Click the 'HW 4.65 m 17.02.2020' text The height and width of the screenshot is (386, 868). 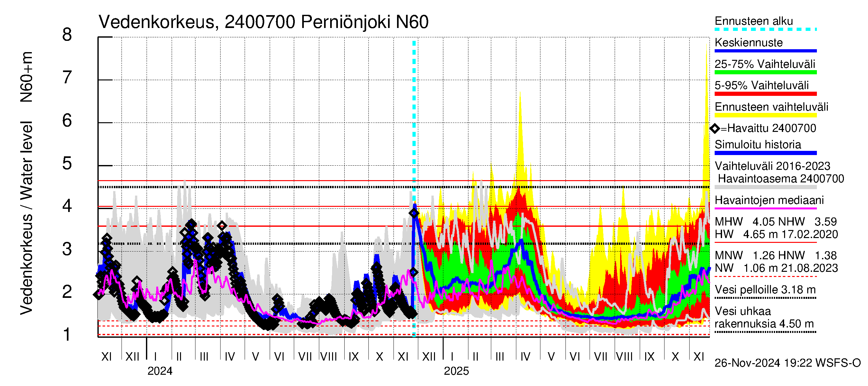pyautogui.click(x=776, y=234)
